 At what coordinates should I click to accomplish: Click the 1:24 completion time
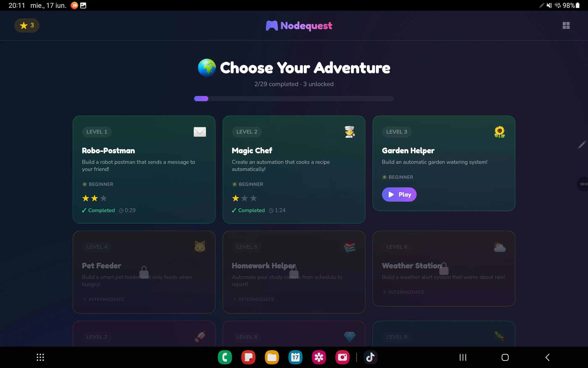277,210
